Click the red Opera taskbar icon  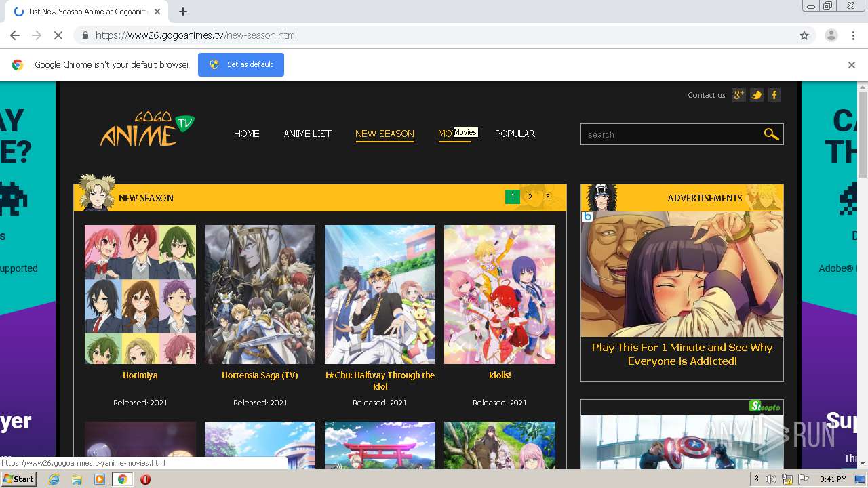(x=145, y=479)
